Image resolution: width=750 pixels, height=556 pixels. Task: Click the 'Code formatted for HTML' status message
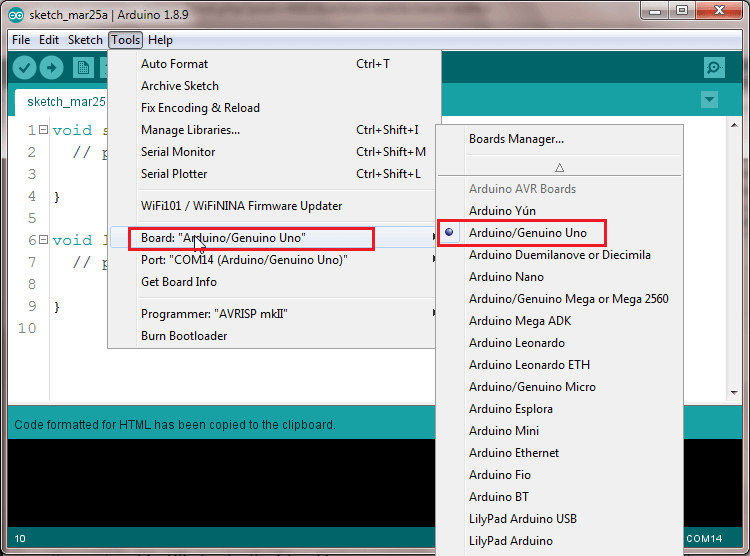point(175,425)
